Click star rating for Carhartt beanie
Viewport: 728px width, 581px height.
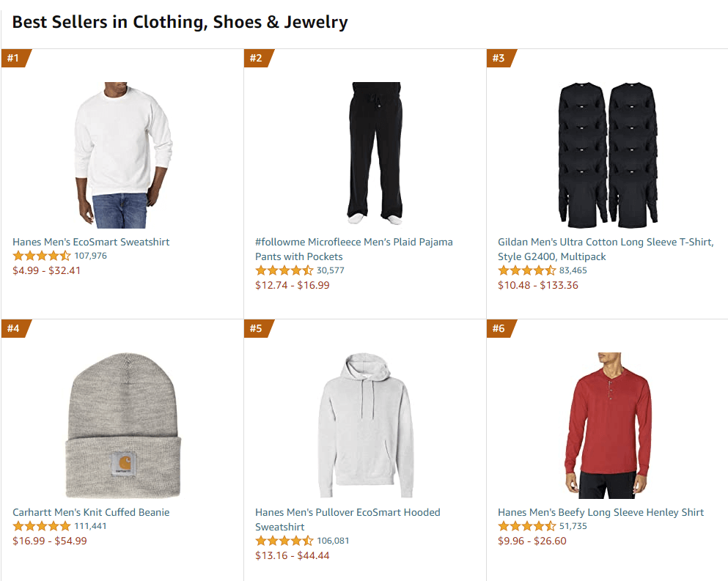pyautogui.click(x=42, y=526)
